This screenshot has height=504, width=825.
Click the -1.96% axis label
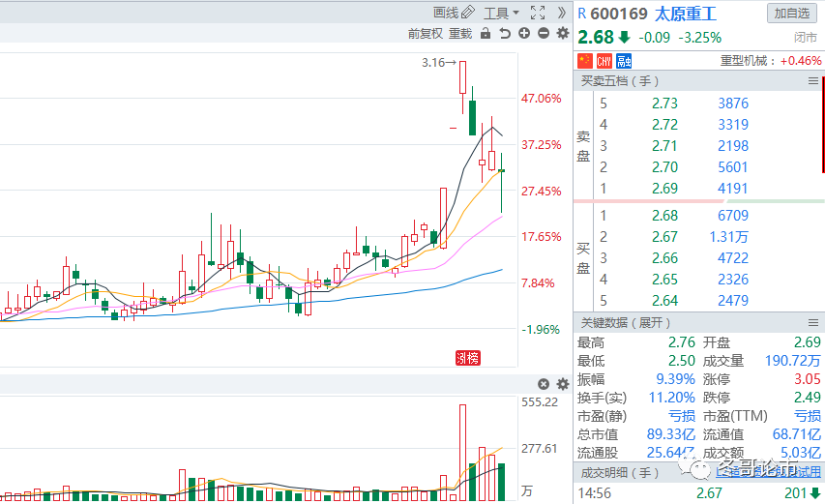coord(541,330)
